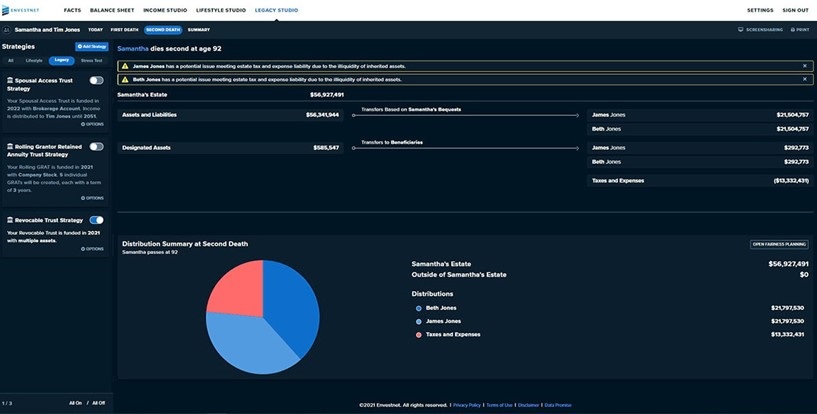Filter strategies by All
Screen dimensions: 817x414
click(x=10, y=61)
